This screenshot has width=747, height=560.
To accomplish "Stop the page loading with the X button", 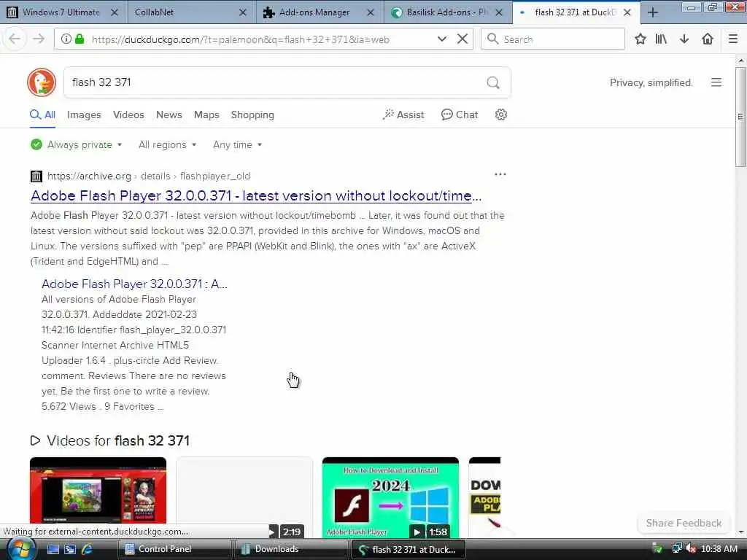I will point(462,39).
